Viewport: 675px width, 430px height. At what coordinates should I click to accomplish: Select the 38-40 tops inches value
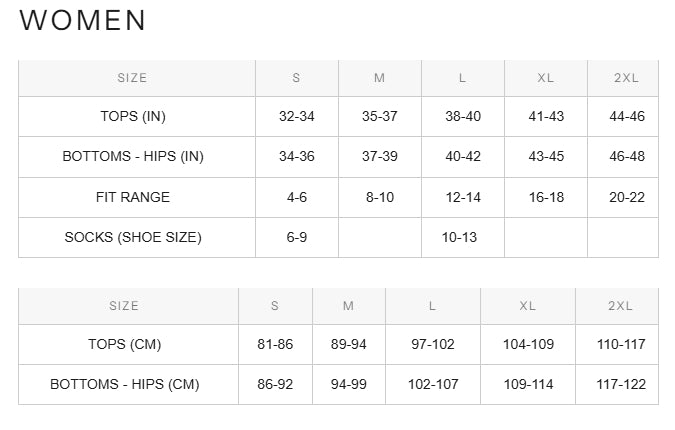click(463, 117)
